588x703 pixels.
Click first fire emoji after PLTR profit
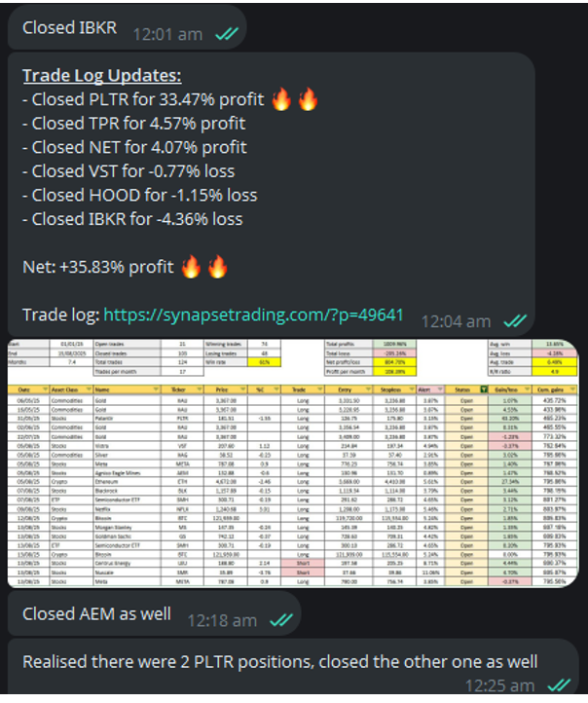coord(282,99)
